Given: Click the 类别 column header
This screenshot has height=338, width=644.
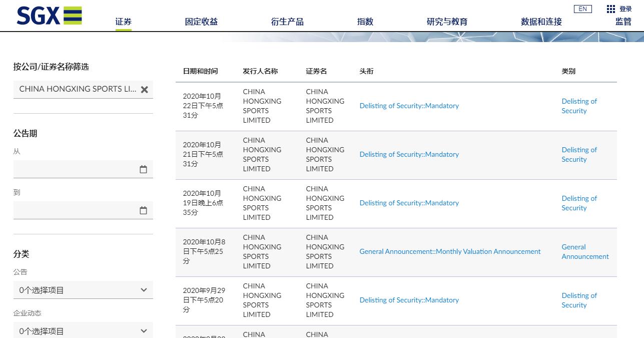Looking at the screenshot, I should 568,71.
